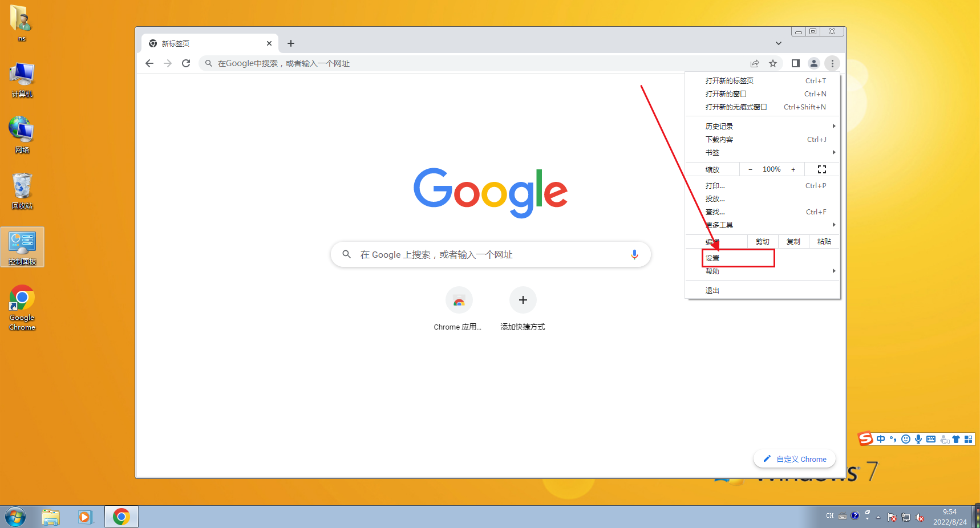Open the Sogou toolbox grid icon
This screenshot has width=980, height=528.
click(968, 439)
